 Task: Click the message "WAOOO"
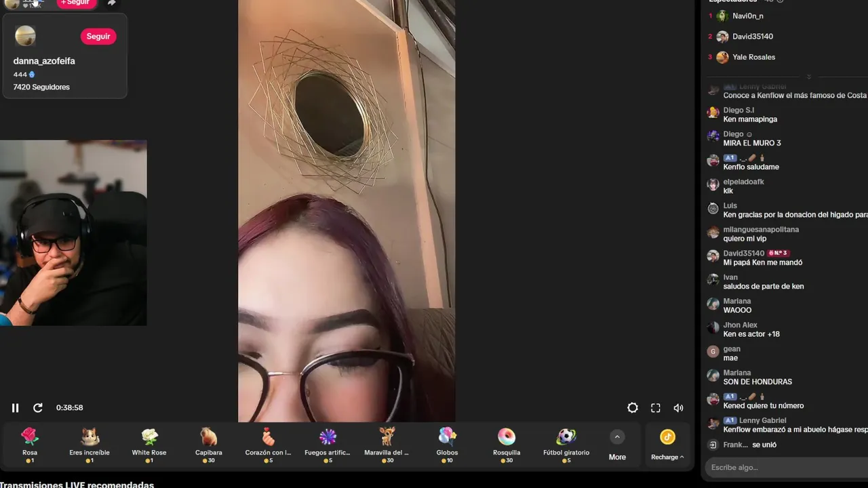point(737,310)
